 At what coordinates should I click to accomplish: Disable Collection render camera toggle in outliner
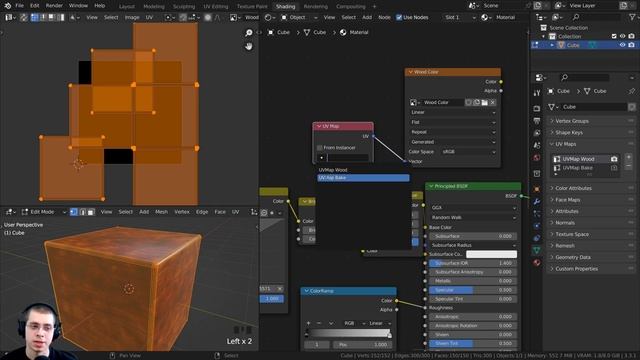click(x=631, y=36)
